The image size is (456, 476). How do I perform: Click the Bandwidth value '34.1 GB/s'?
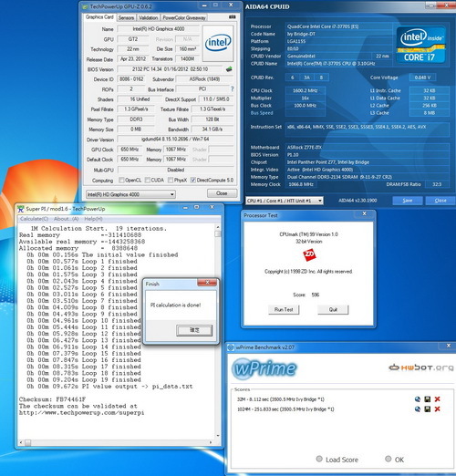click(x=212, y=129)
